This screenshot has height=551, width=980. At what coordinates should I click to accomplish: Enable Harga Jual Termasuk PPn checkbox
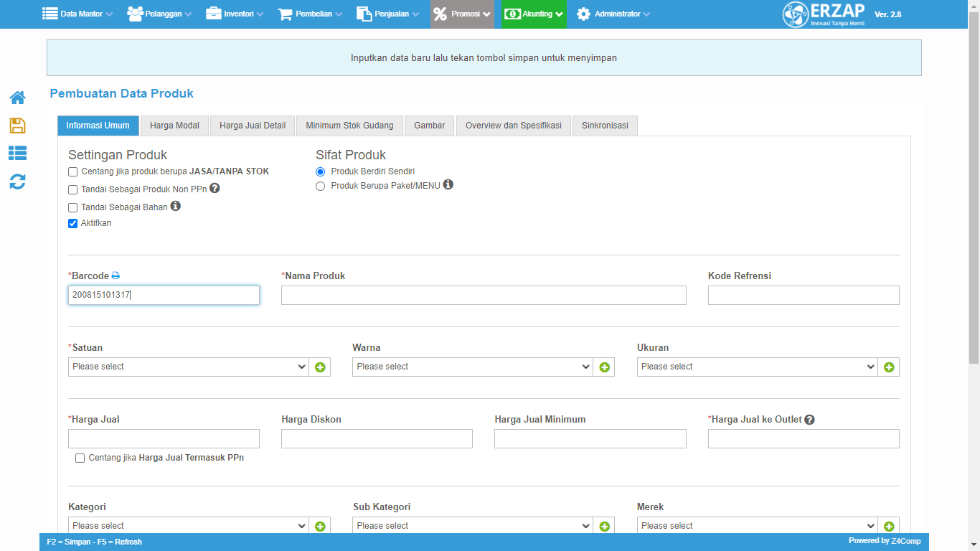(x=80, y=458)
